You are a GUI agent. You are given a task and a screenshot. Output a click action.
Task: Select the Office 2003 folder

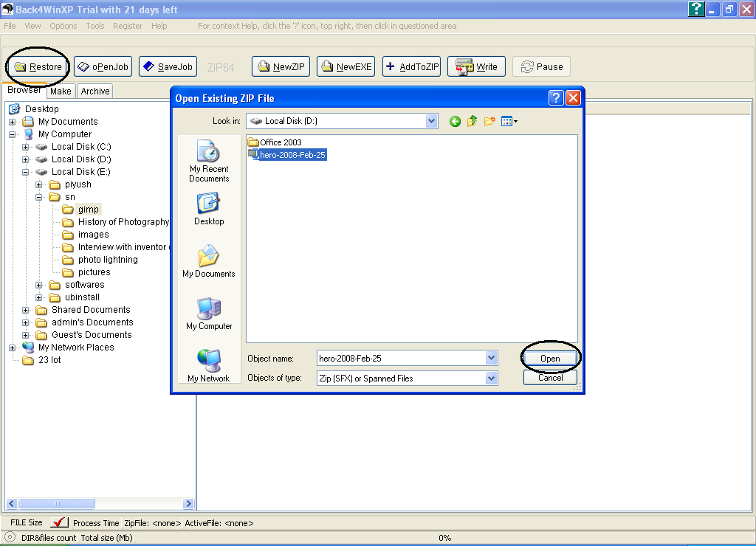click(275, 142)
